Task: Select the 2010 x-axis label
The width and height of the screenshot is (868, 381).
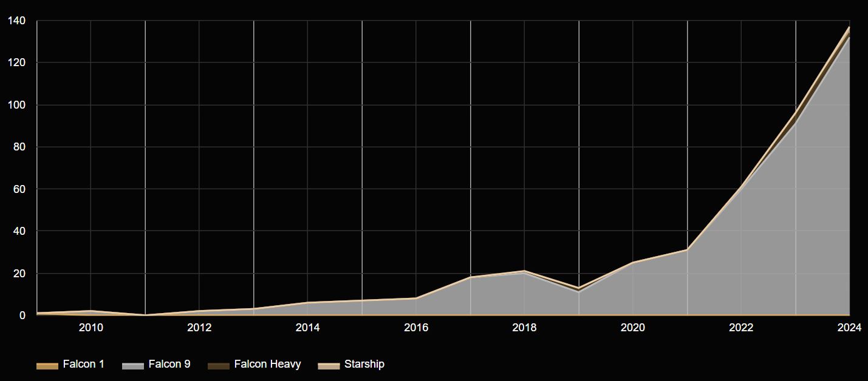Action: tap(90, 327)
